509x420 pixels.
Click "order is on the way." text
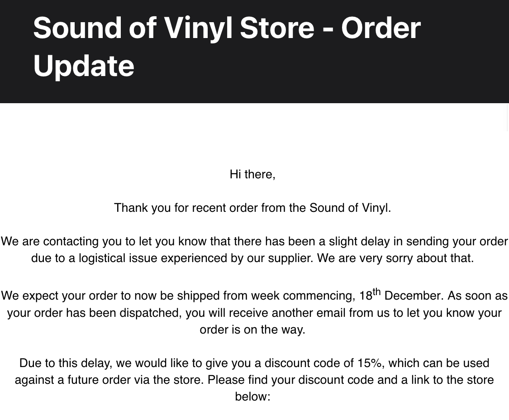(252, 329)
